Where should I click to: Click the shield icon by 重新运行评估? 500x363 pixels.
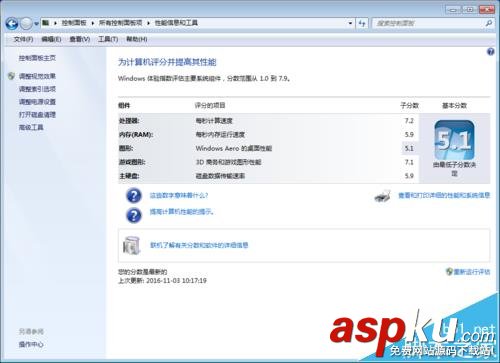(449, 271)
